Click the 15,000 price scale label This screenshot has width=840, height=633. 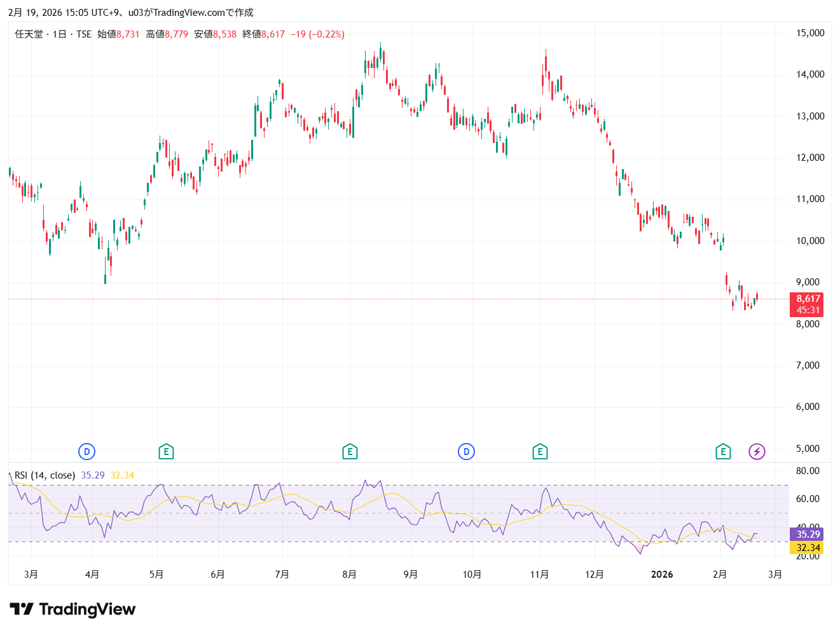click(810, 33)
